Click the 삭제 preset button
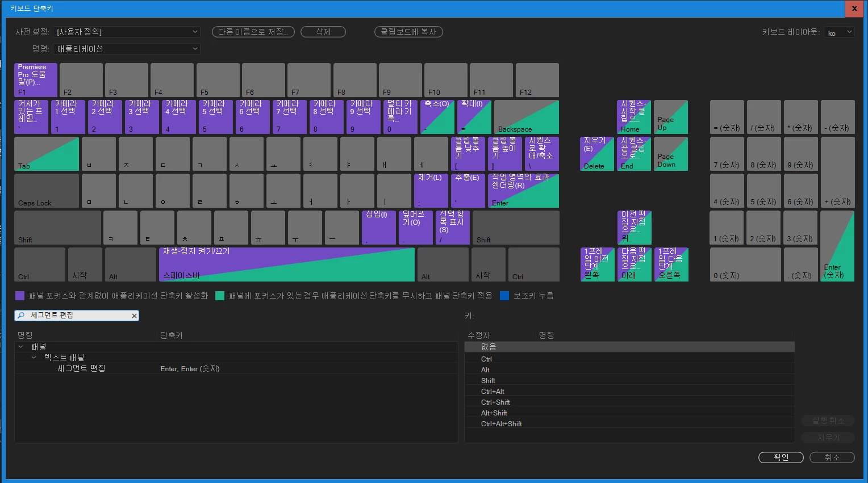The width and height of the screenshot is (868, 483). click(x=323, y=32)
